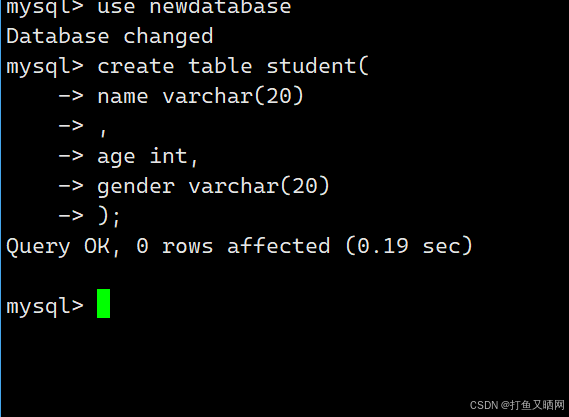Viewport: 569px width, 417px height.
Task: Click the last empty mysql> prompt
Action: [45, 307]
